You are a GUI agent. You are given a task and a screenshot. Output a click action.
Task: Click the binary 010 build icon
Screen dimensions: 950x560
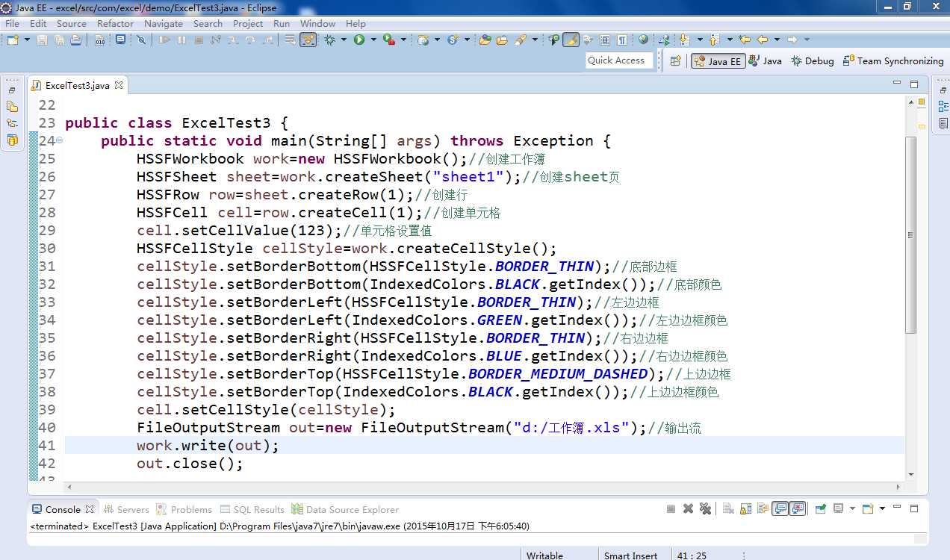tap(99, 40)
